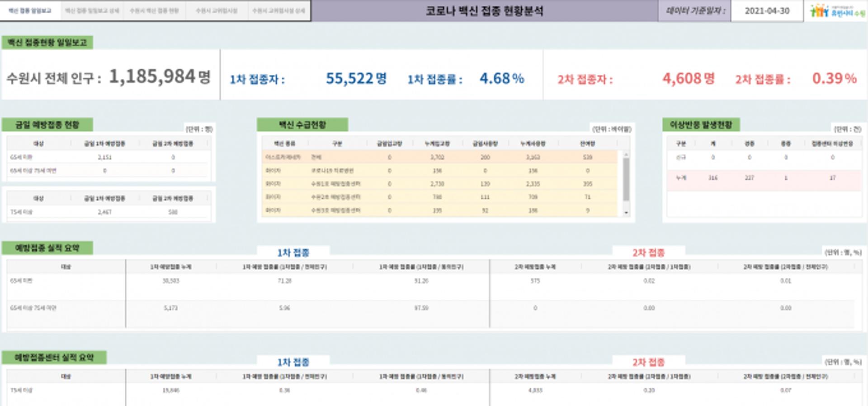Viewport: 868px width, 406px height.
Task: Sort by 금일사용량 column header
Action: (485, 143)
